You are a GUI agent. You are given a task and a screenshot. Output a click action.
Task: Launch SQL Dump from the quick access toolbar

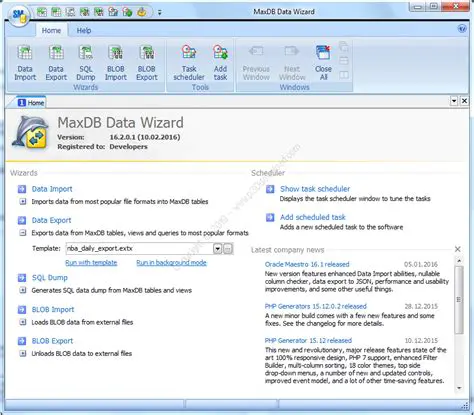pos(70,12)
